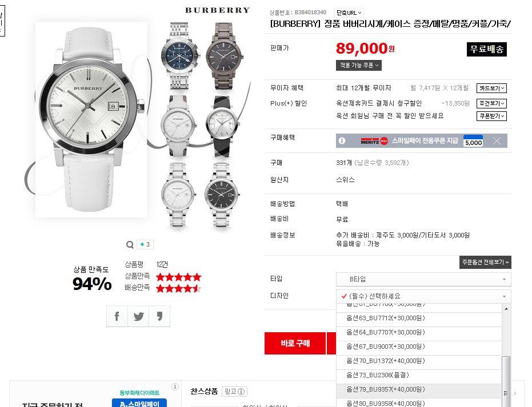The width and height of the screenshot is (532, 407).
Task: Open the 단축URL dropdown
Action: tap(349, 13)
